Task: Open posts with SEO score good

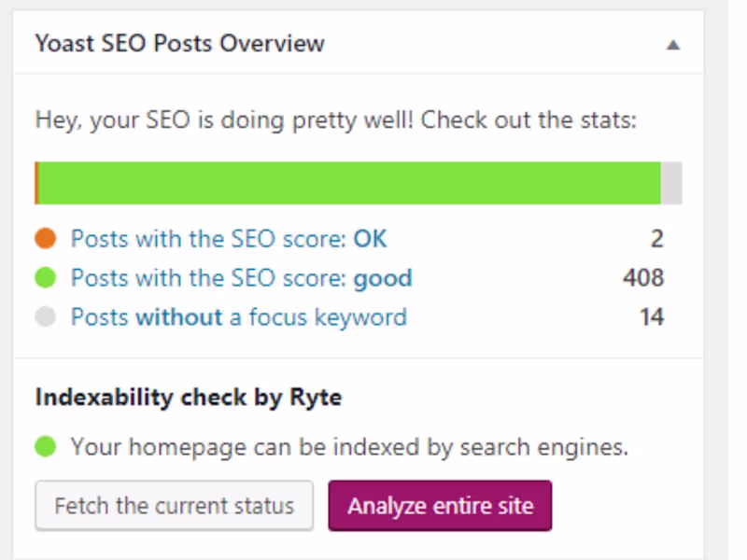Action: (241, 278)
